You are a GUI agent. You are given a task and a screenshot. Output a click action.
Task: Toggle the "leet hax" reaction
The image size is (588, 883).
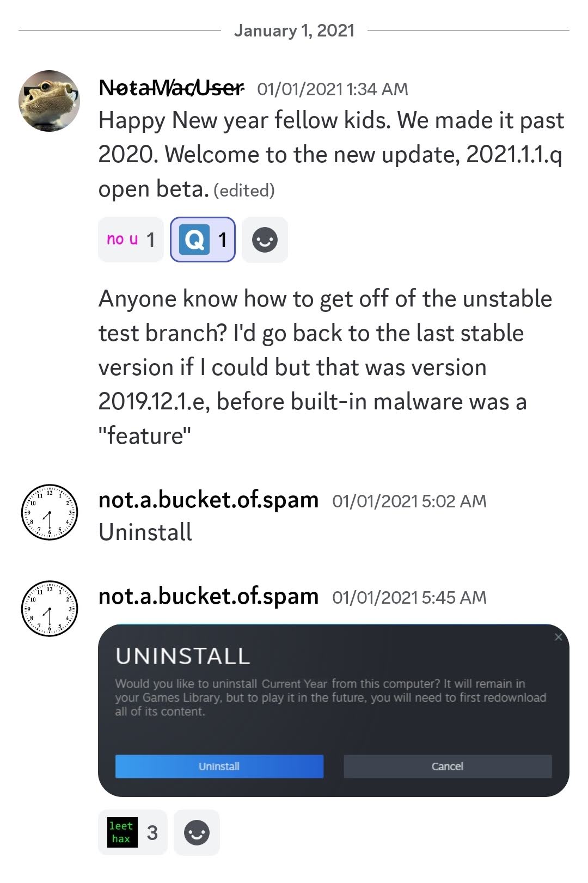coord(132,832)
